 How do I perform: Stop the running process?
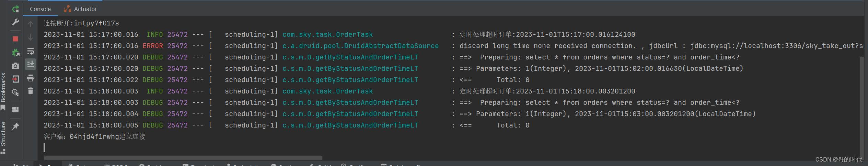[15, 39]
